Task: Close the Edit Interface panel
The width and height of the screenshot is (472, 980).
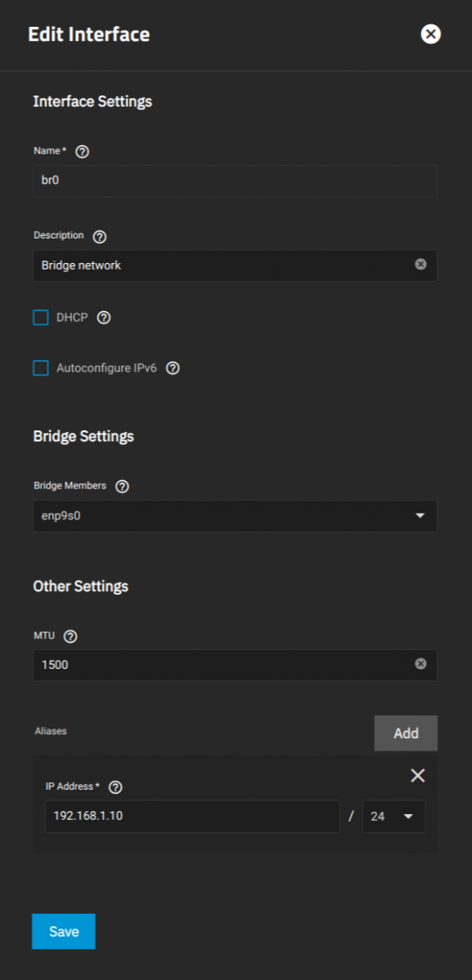Action: pyautogui.click(x=430, y=33)
